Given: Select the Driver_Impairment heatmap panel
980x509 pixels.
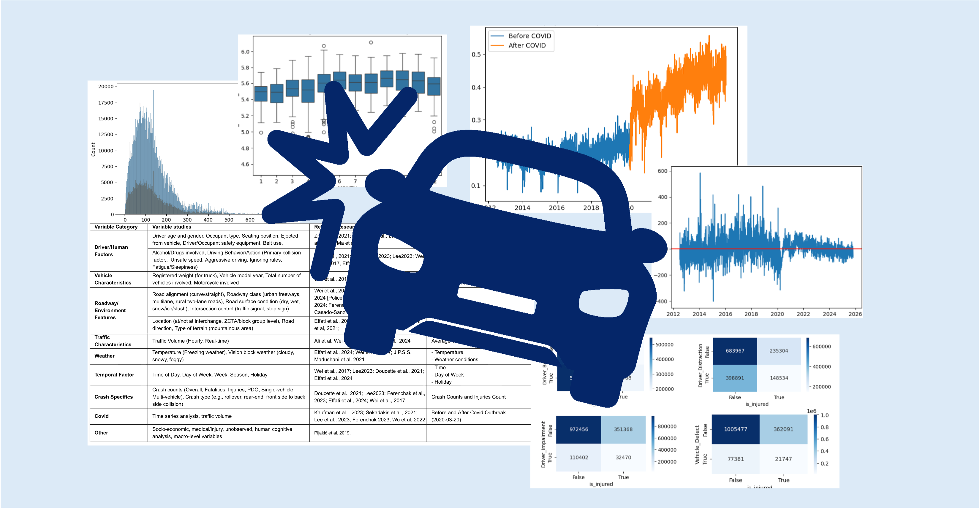Looking at the screenshot, I should [x=601, y=443].
